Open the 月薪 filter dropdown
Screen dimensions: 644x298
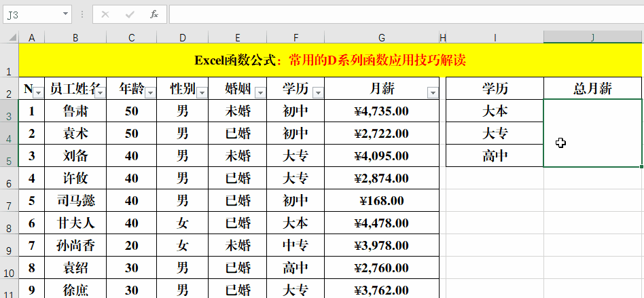[433, 94]
